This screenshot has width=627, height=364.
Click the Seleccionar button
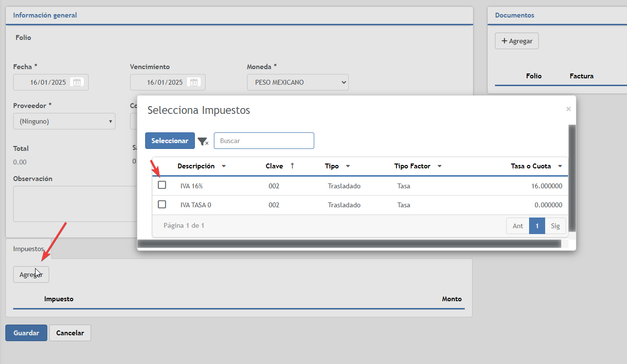(x=170, y=141)
